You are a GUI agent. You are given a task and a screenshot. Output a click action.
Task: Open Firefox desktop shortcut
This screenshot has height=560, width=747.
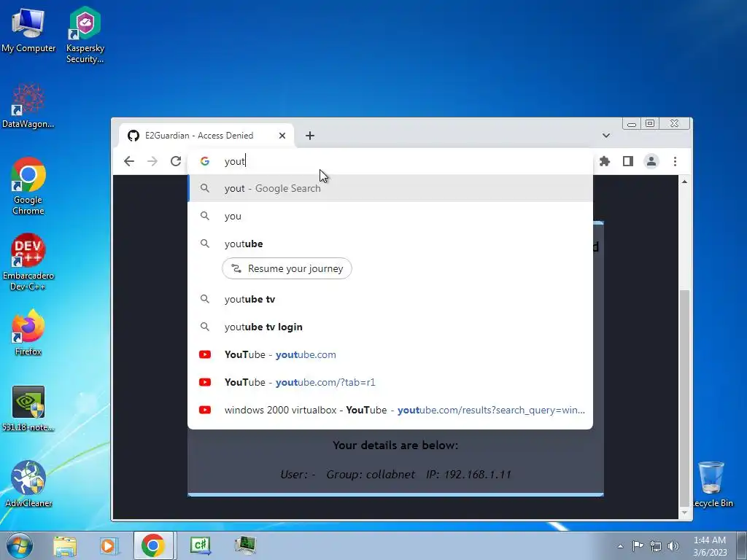[x=28, y=332]
